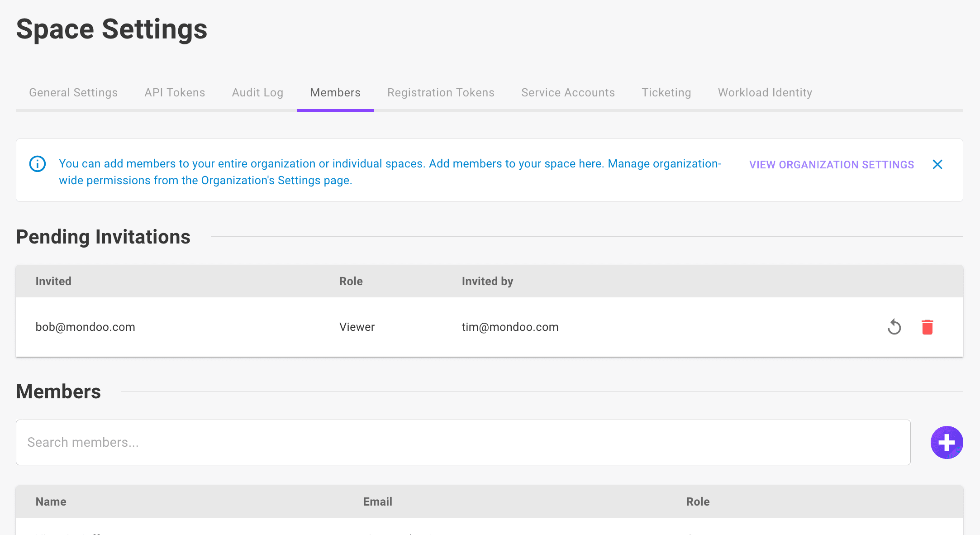Screen dimensions: 980x535
Task: Click the Email column header
Action: (377, 502)
